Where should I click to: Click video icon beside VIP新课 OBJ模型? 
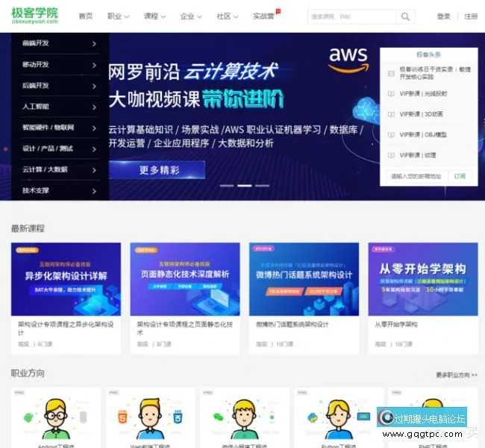392,134
